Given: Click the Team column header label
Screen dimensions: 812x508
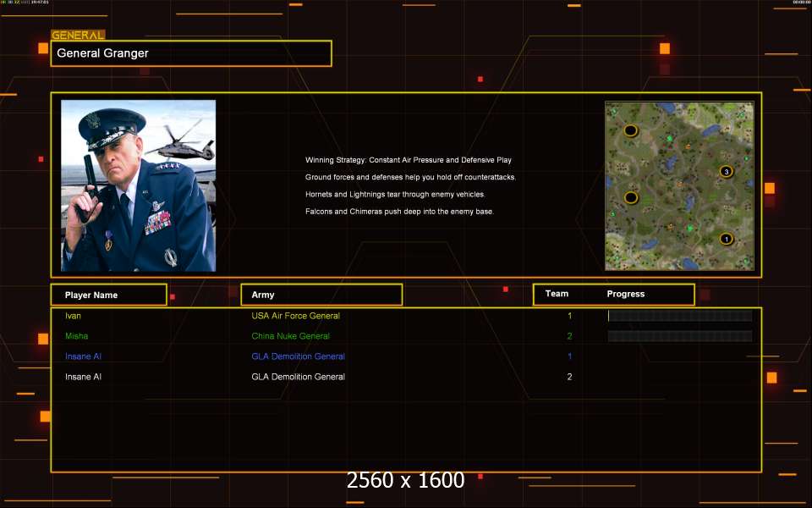Looking at the screenshot, I should [557, 294].
